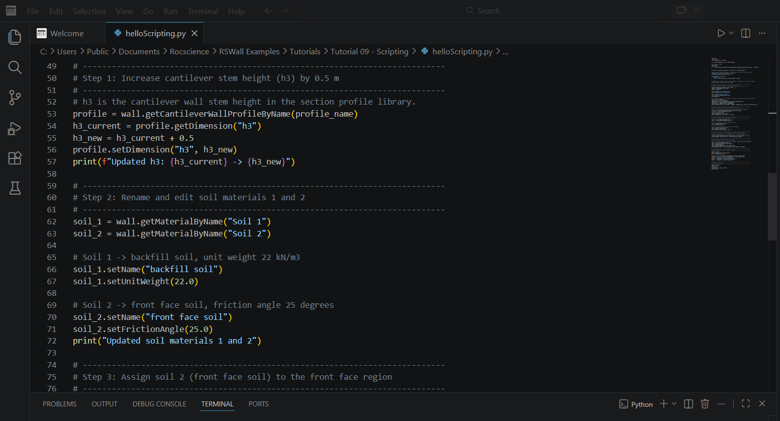This screenshot has width=780, height=421.
Task: Open editor More Actions menu
Action: pos(762,33)
